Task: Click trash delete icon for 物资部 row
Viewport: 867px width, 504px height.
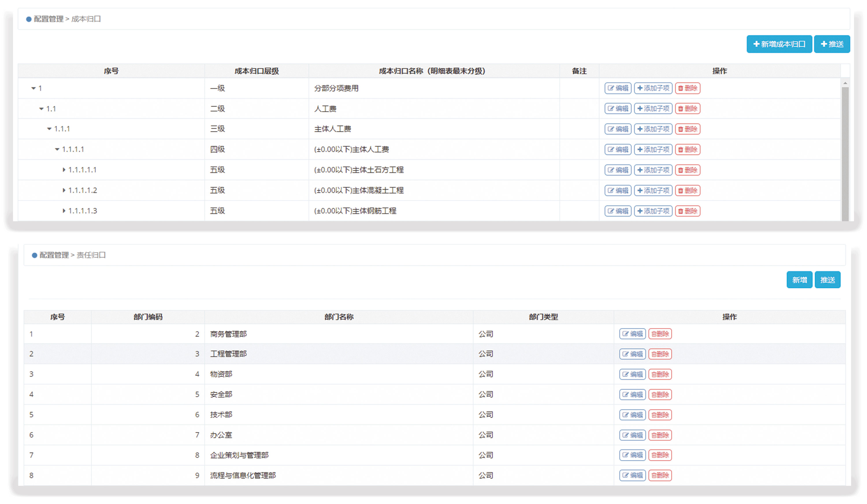Action: pos(654,374)
